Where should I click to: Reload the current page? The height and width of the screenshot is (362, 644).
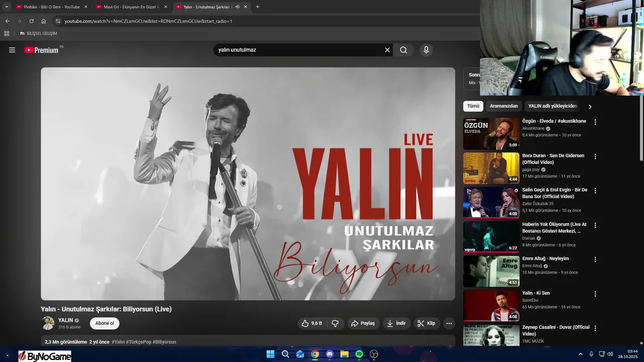(31, 21)
